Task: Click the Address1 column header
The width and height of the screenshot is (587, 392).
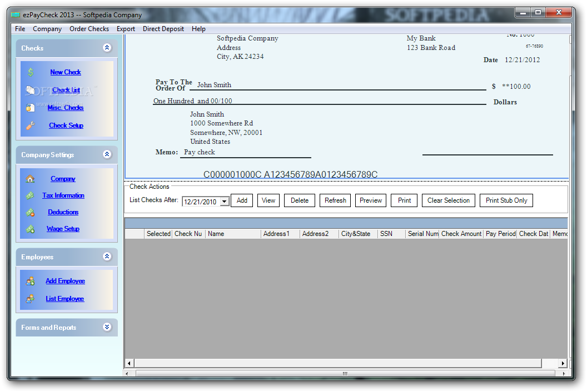Action: (x=280, y=234)
